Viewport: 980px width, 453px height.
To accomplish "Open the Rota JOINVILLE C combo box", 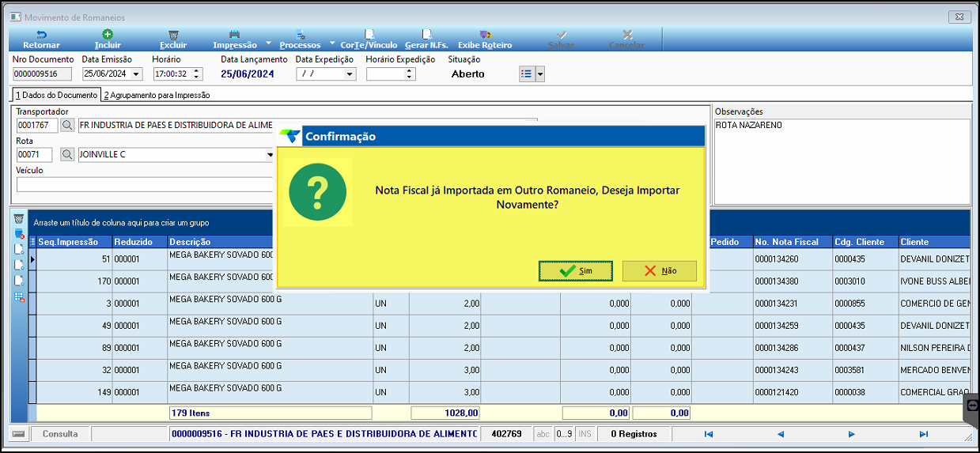I will click(175, 155).
